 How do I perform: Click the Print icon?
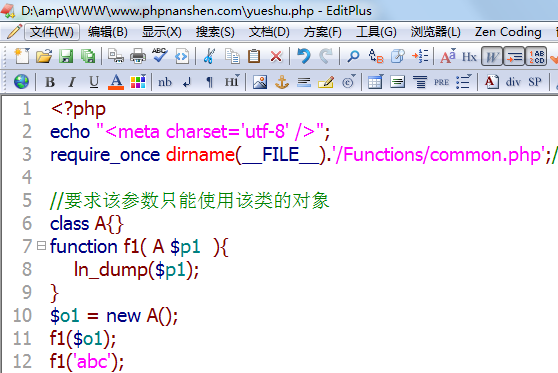coord(138,56)
